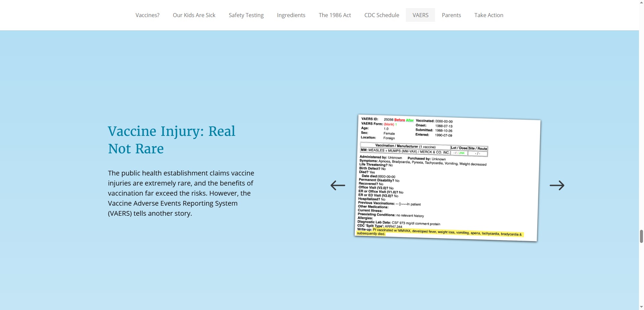Click the scrollbar down arrow
This screenshot has width=644, height=310.
[641, 307]
